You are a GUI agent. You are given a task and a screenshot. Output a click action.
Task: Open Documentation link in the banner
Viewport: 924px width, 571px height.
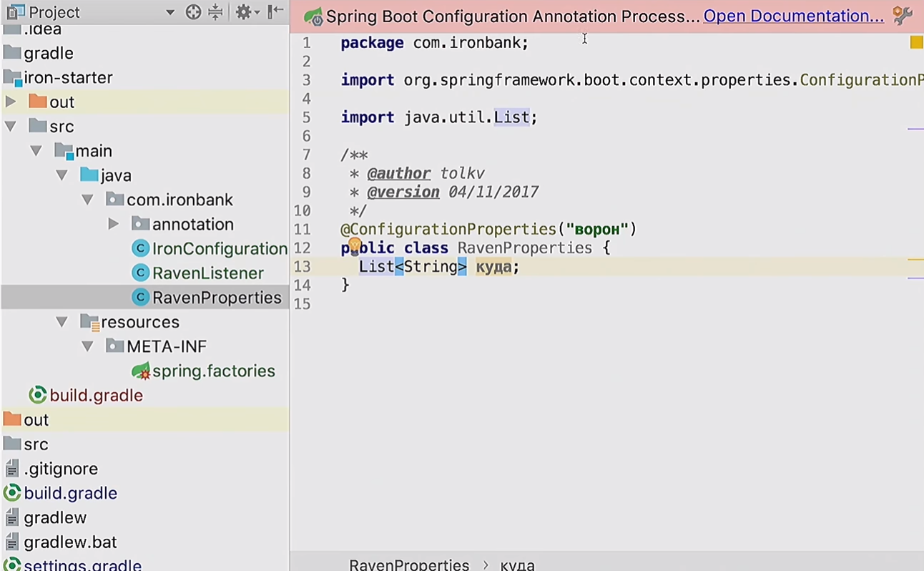click(794, 16)
